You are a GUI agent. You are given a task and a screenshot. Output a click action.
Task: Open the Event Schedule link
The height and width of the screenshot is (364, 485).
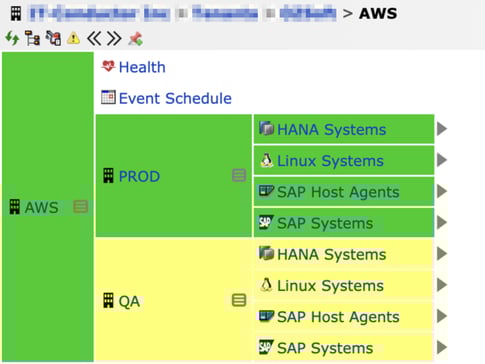[x=175, y=98]
